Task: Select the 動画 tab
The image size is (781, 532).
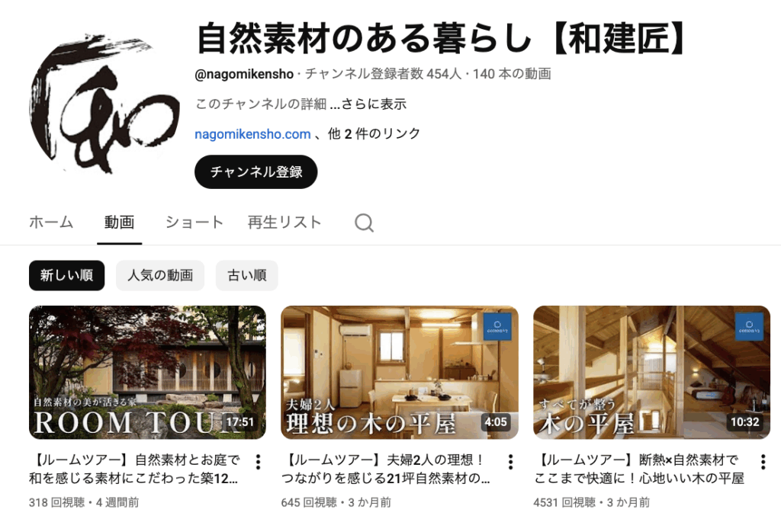Action: [119, 222]
